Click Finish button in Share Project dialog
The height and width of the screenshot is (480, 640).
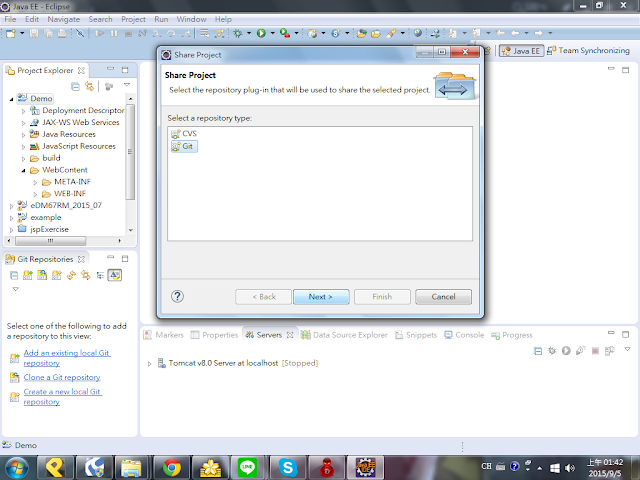(382, 297)
